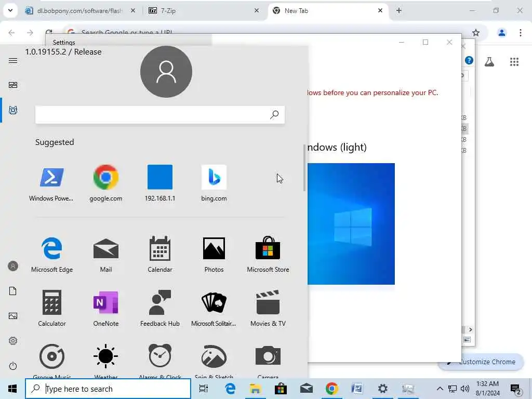The height and width of the screenshot is (399, 532).
Task: Click the Power button in Start sidebar
Action: 13,366
